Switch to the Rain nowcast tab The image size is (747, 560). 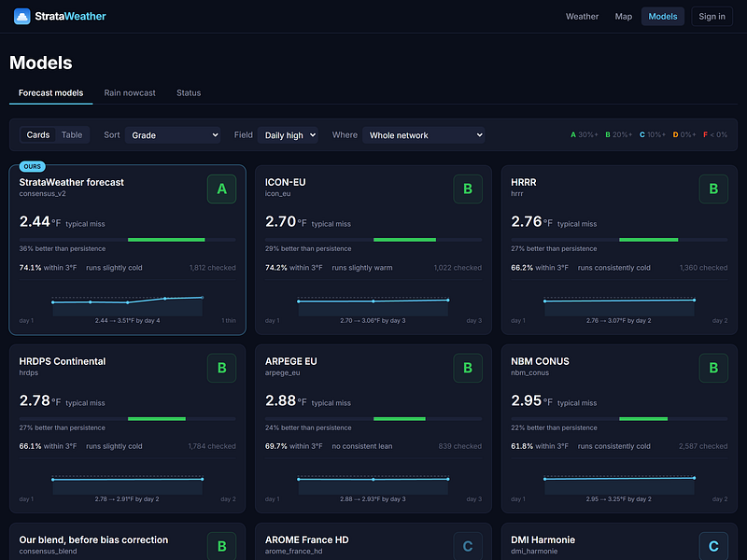(130, 92)
